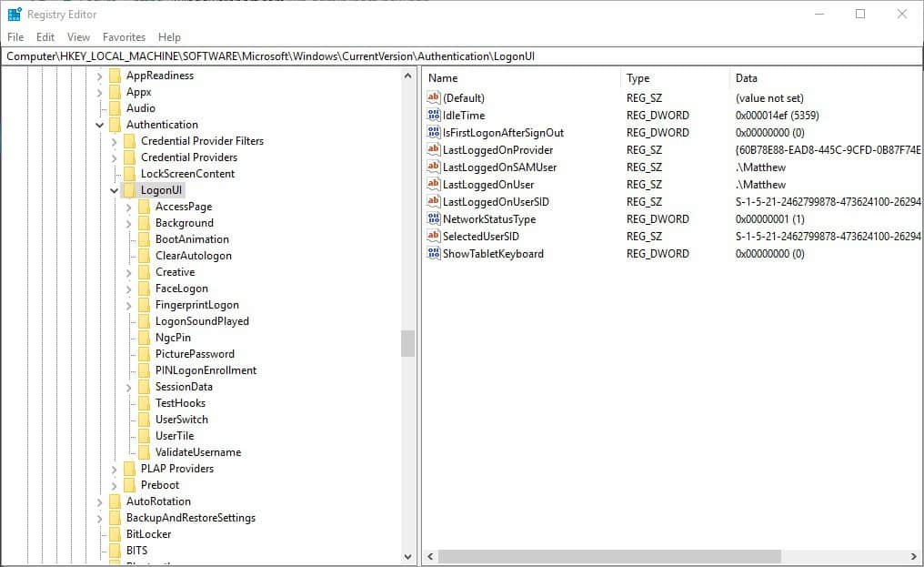Click the Audio folder icon
This screenshot has height=567, width=924.
click(115, 108)
